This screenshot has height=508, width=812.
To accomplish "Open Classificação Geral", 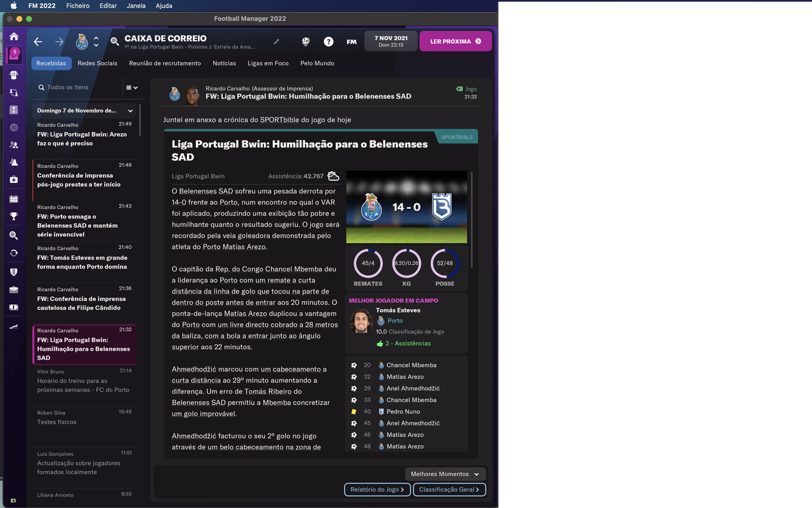I will click(x=450, y=490).
